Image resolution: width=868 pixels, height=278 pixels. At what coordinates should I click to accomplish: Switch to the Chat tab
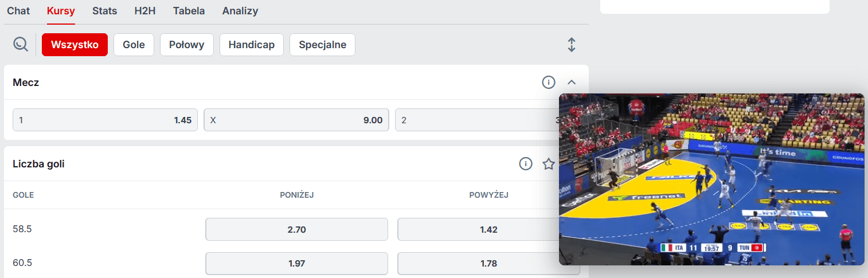coord(18,11)
